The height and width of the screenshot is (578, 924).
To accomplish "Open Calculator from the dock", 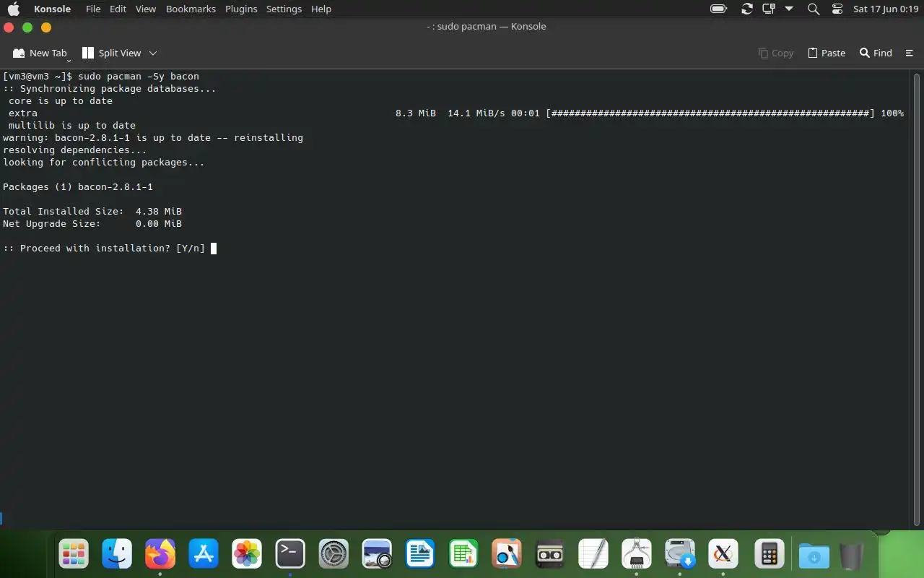I will (x=770, y=554).
